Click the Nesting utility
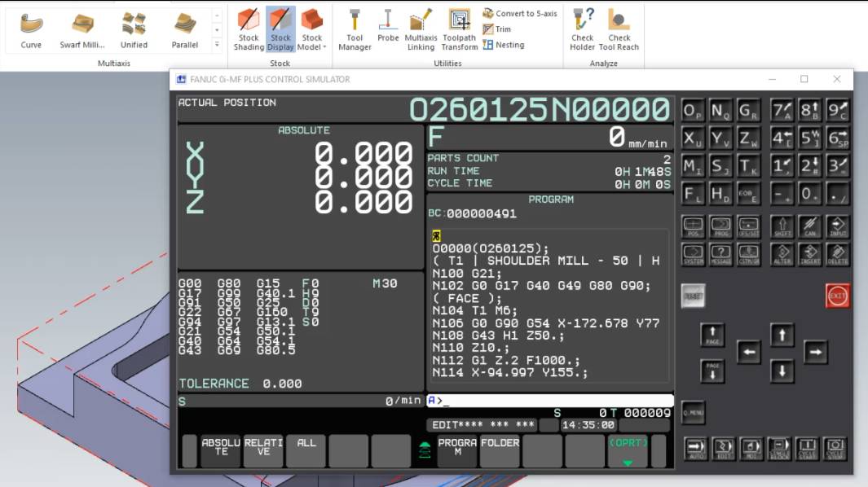 pyautogui.click(x=503, y=45)
